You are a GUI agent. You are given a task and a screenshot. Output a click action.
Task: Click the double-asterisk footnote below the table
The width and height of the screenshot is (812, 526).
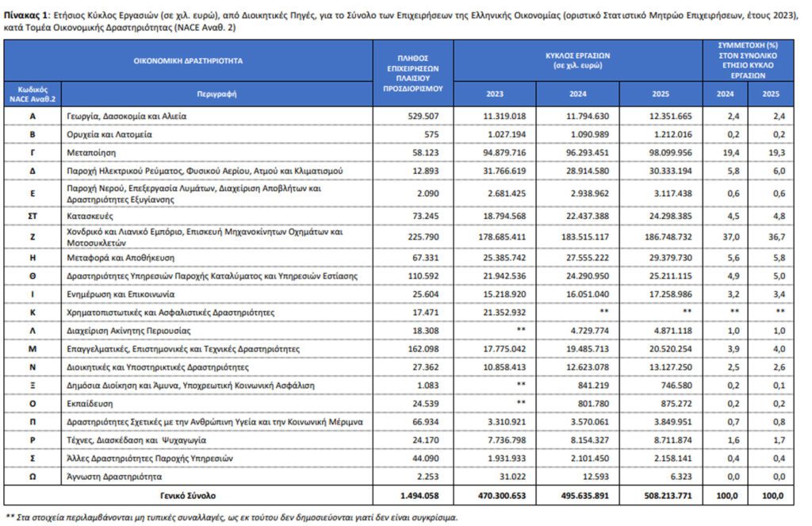pyautogui.click(x=230, y=516)
